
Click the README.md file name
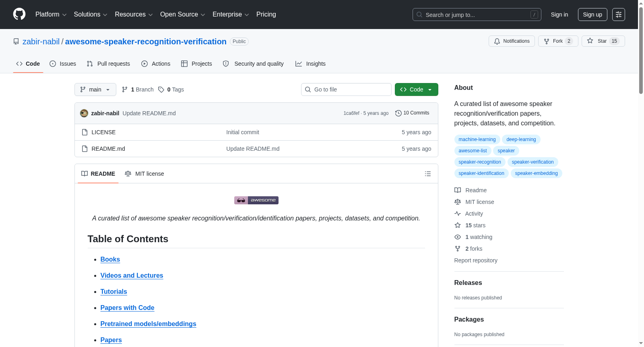pyautogui.click(x=108, y=149)
